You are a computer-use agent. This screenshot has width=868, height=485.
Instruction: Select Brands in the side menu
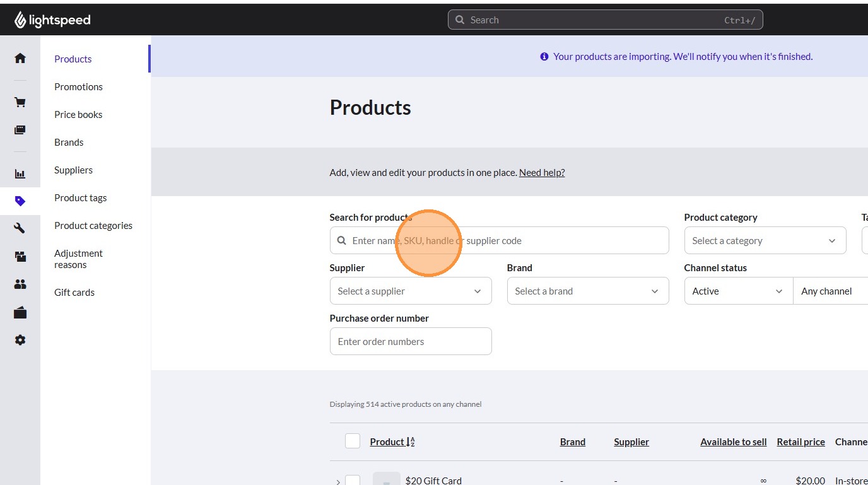[69, 143]
